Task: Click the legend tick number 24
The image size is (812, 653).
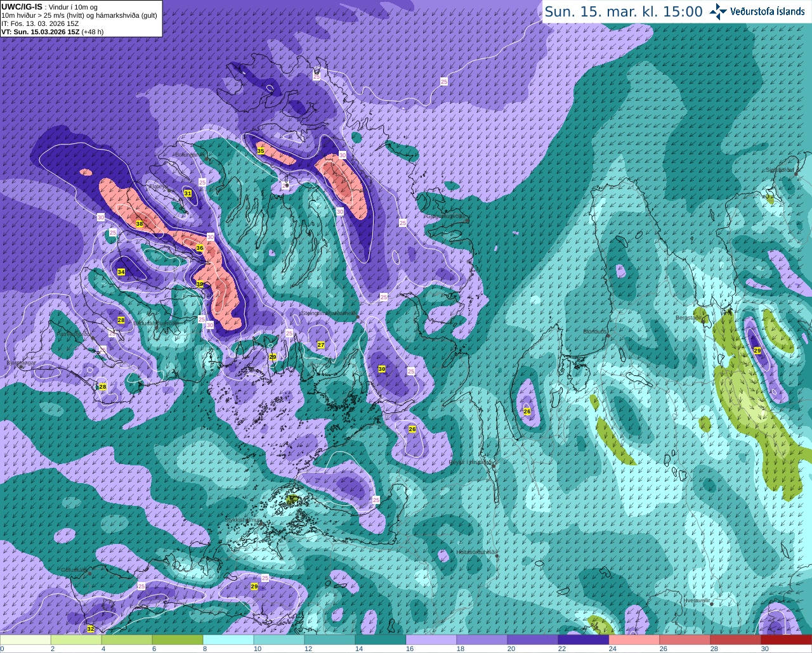Action: (613, 649)
